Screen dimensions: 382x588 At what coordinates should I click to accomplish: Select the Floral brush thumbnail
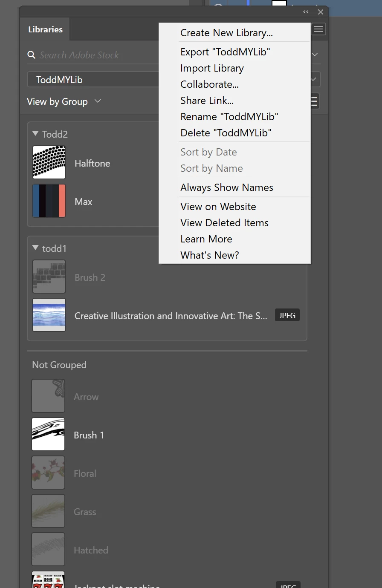pyautogui.click(x=48, y=473)
